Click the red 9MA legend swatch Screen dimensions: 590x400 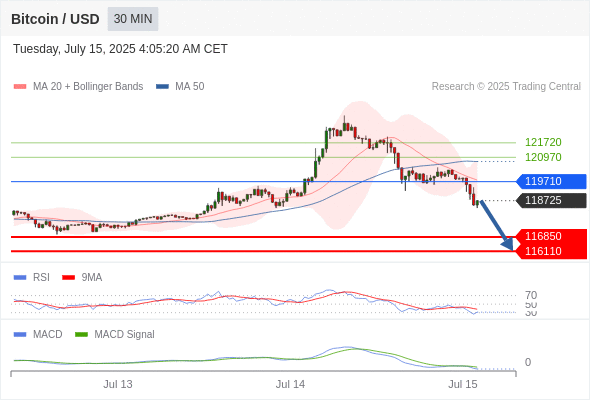(68, 278)
